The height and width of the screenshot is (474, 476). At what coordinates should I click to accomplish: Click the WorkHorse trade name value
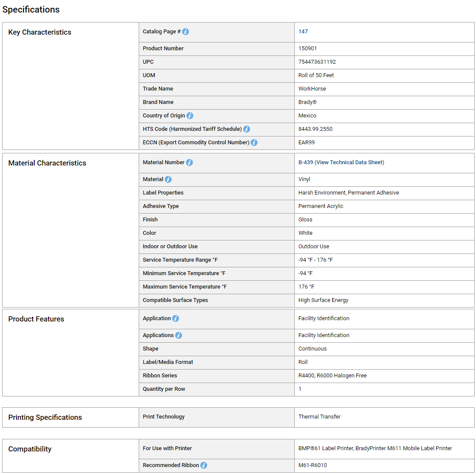point(312,89)
